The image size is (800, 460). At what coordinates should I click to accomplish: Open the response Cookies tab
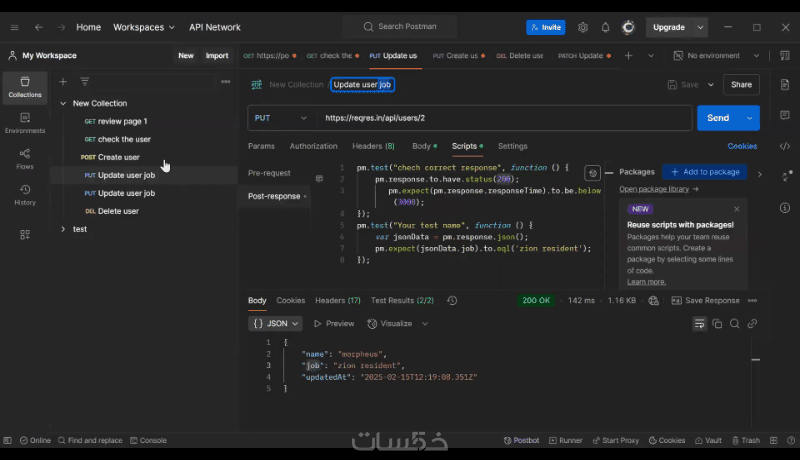pyautogui.click(x=290, y=300)
